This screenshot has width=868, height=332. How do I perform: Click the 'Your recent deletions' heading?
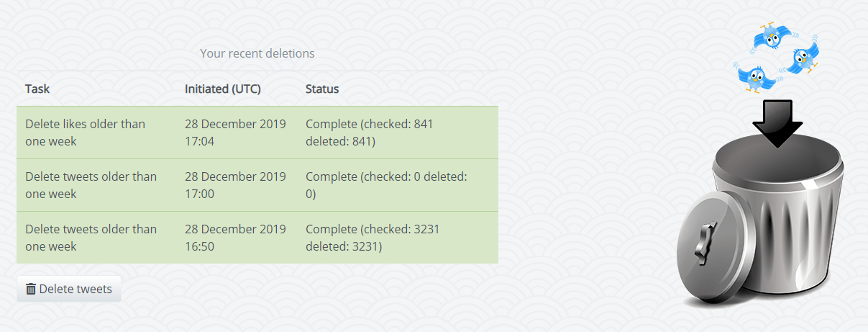257,53
